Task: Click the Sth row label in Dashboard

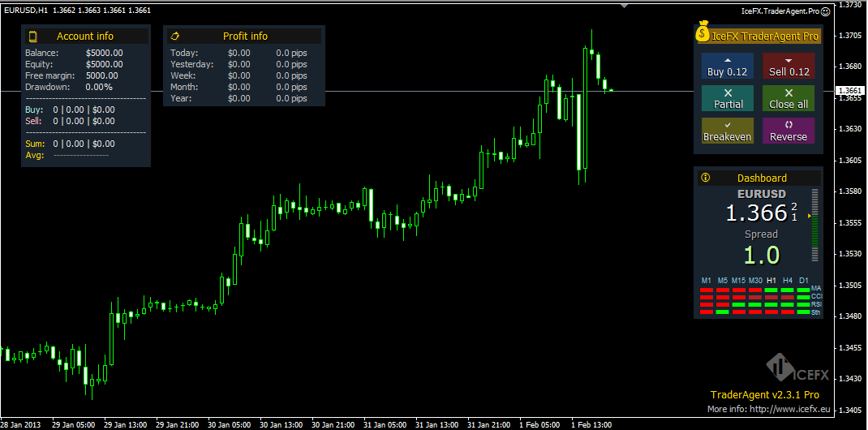Action: [816, 312]
